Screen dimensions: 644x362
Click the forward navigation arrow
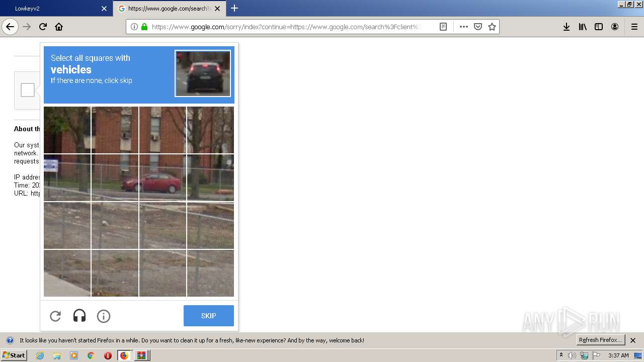click(27, 27)
